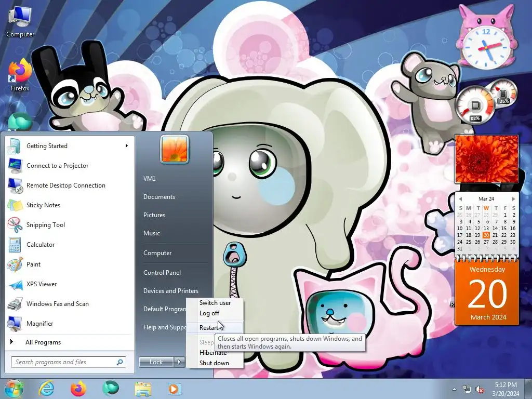Open Default Programs link

click(x=165, y=309)
